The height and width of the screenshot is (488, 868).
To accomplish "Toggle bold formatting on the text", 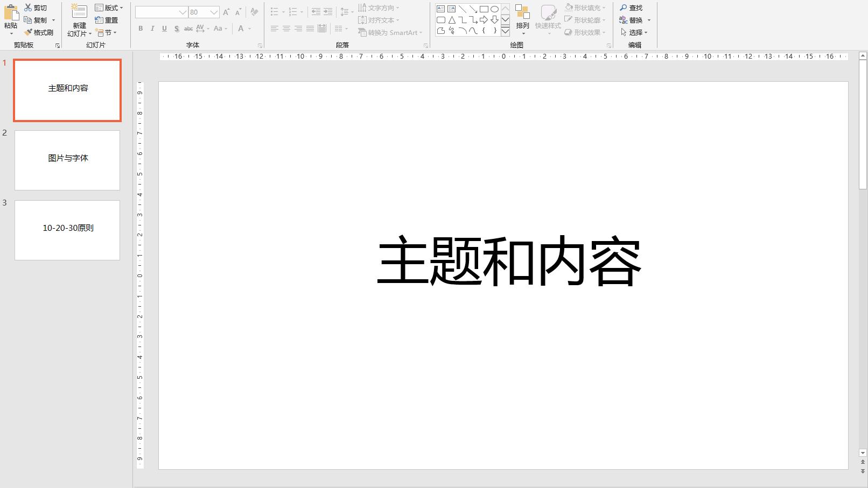I will (x=140, y=29).
